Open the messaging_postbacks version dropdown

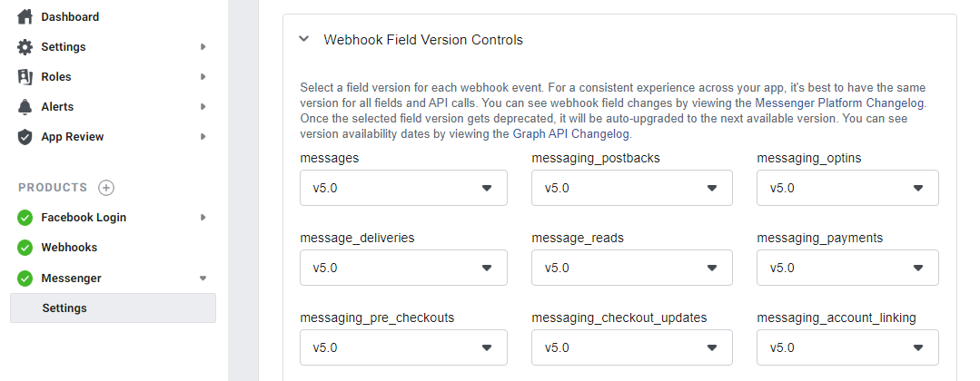632,188
